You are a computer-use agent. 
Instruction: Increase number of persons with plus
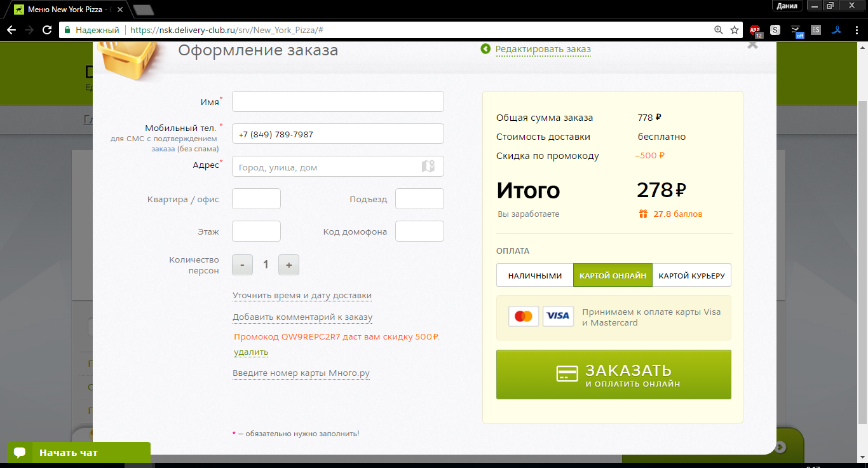[288, 265]
